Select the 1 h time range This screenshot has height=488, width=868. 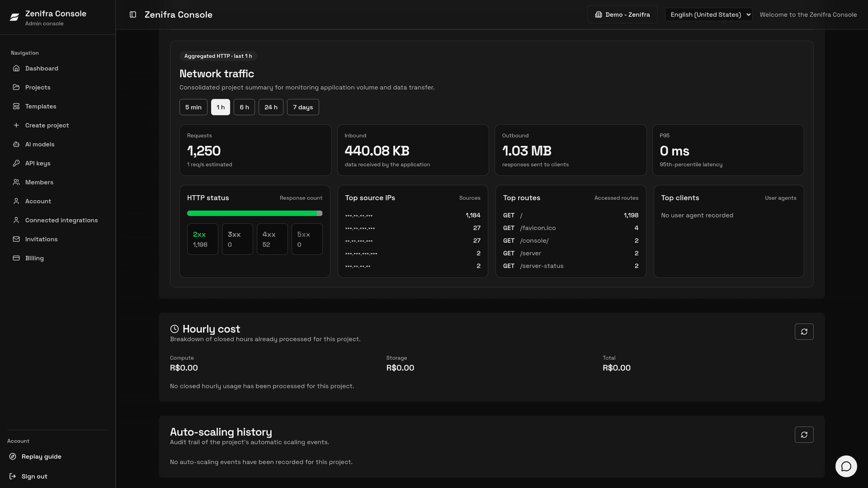(221, 107)
